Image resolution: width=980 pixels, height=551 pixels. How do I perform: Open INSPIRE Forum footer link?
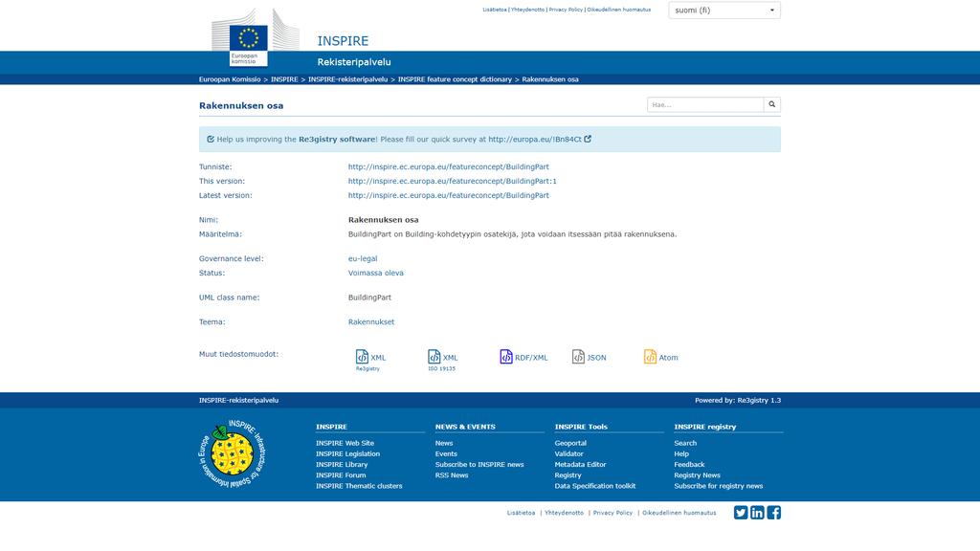click(341, 474)
